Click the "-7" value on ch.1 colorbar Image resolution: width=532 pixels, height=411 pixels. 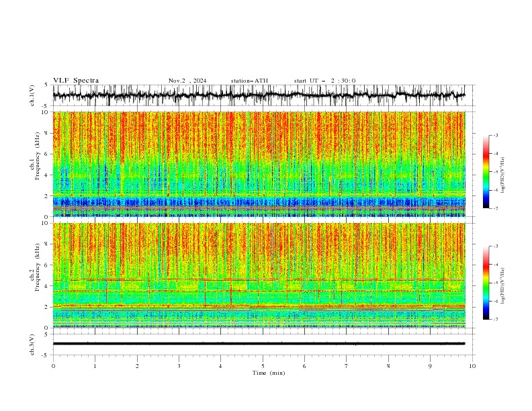coord(496,208)
